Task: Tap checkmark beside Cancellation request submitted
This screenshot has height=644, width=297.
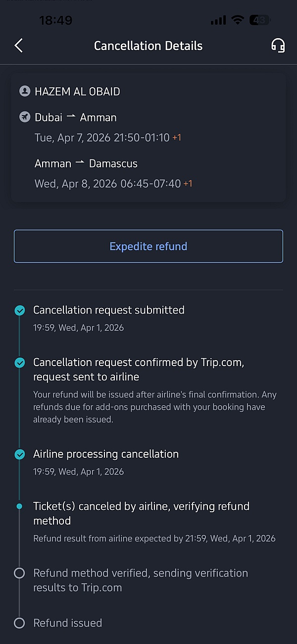Action: 20,311
